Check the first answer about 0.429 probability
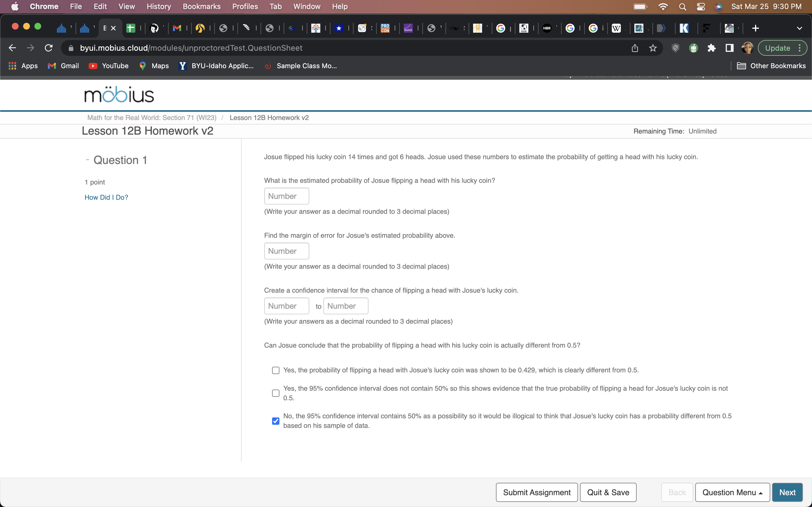The width and height of the screenshot is (812, 507). coord(275,370)
